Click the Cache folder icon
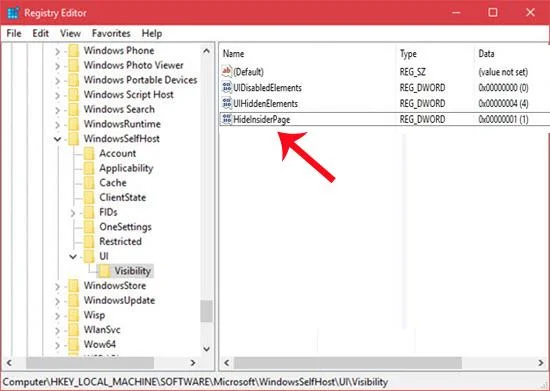This screenshot has height=391, width=550. tap(89, 183)
